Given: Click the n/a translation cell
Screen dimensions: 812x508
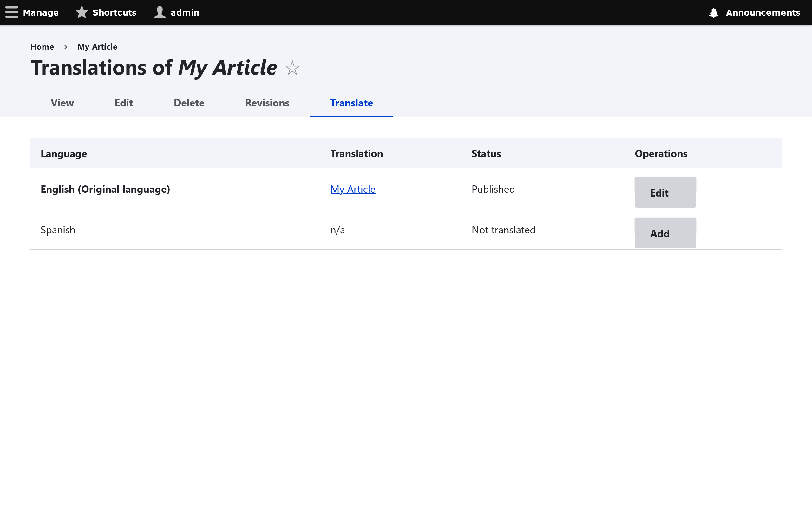Looking at the screenshot, I should (x=337, y=230).
